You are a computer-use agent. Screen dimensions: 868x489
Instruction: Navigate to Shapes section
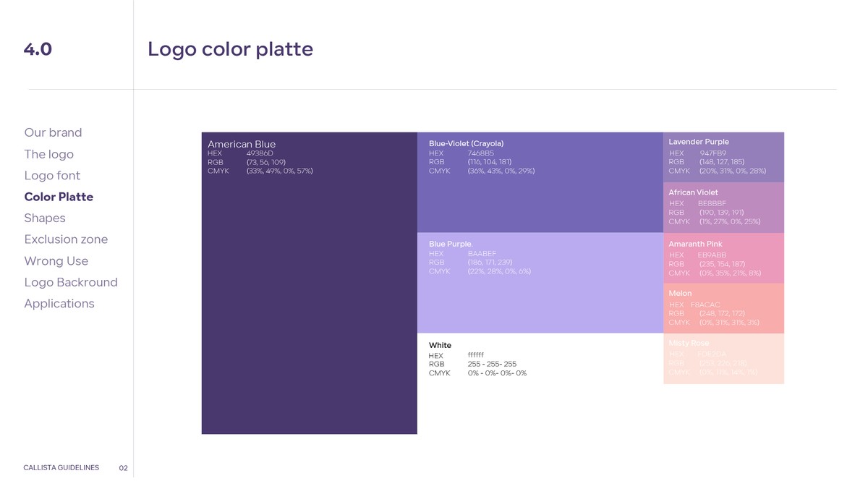pyautogui.click(x=45, y=218)
